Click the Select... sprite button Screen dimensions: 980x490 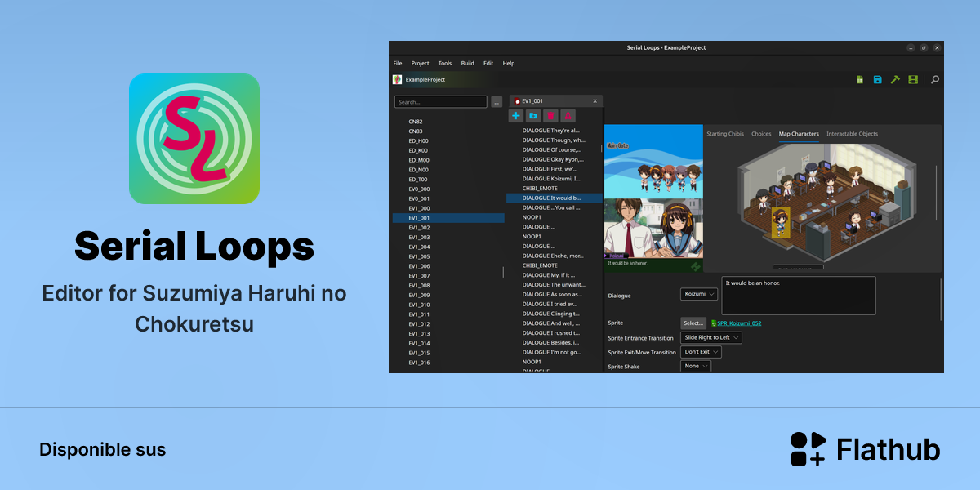coord(693,323)
